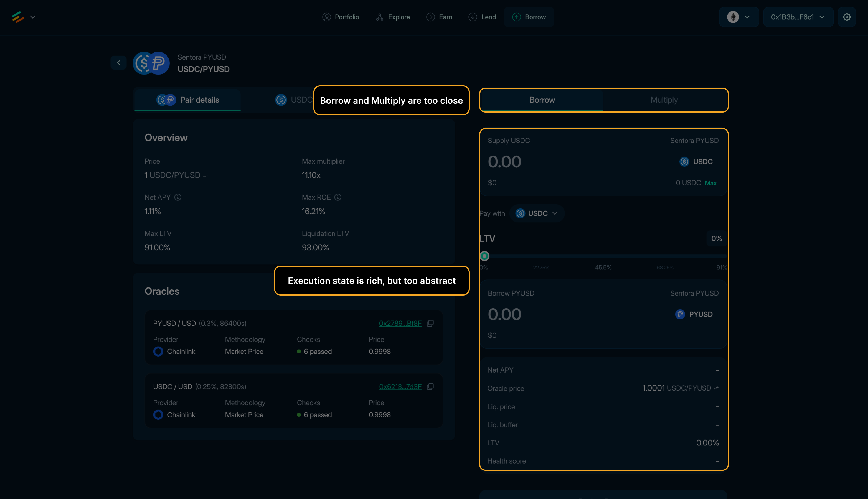Viewport: 868px width, 499px height.
Task: Show Net APY info tooltip
Action: (177, 197)
